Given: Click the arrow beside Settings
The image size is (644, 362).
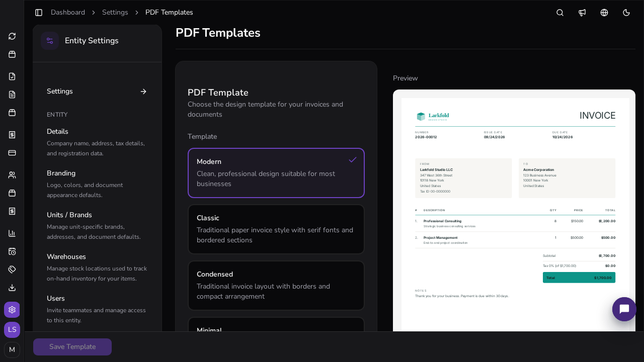Looking at the screenshot, I should pos(143,92).
